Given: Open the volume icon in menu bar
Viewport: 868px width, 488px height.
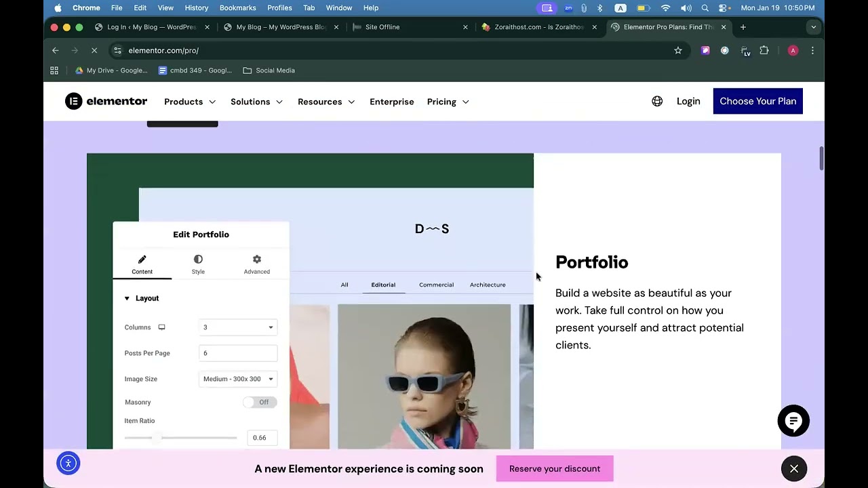Looking at the screenshot, I should 686,7.
